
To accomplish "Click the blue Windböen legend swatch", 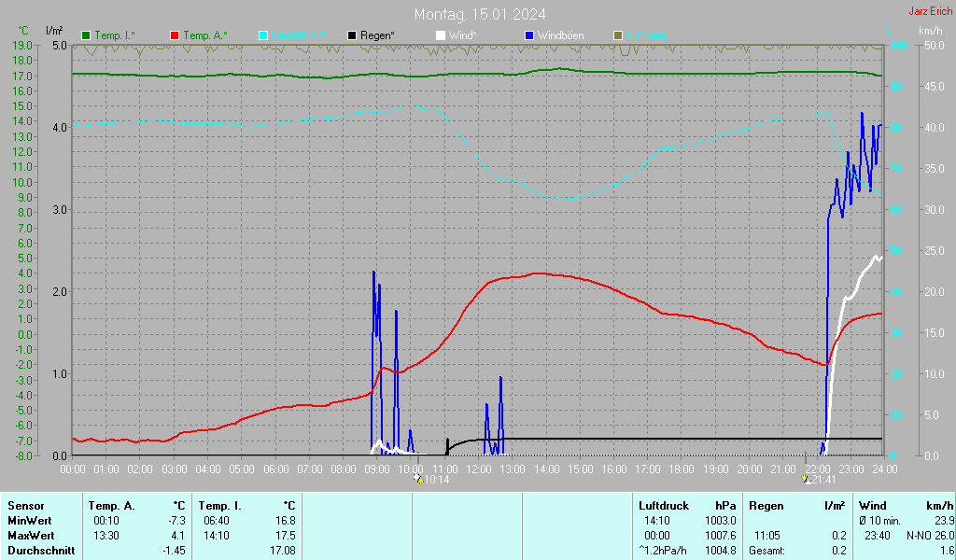I will pos(529,36).
